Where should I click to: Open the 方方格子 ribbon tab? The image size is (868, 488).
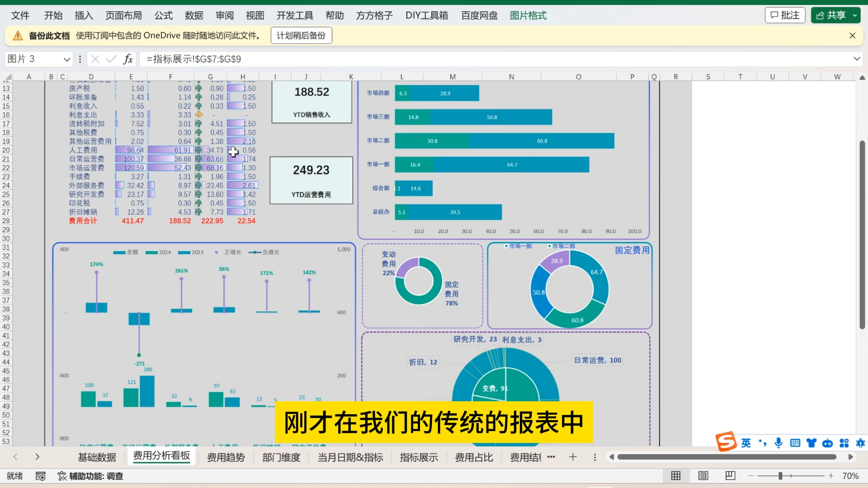[374, 15]
